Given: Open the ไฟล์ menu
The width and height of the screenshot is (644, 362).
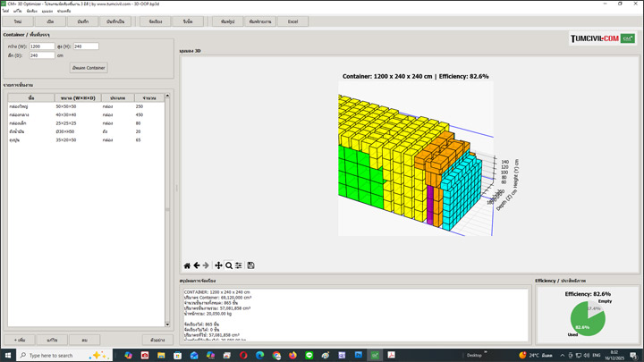Looking at the screenshot, I should pyautogui.click(x=5, y=10).
